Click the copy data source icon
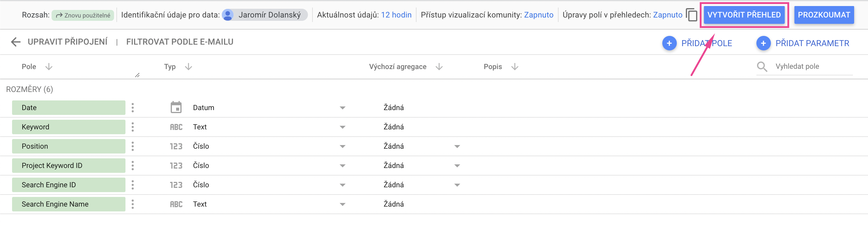Viewport: 868px width, 228px height. pyautogui.click(x=692, y=15)
